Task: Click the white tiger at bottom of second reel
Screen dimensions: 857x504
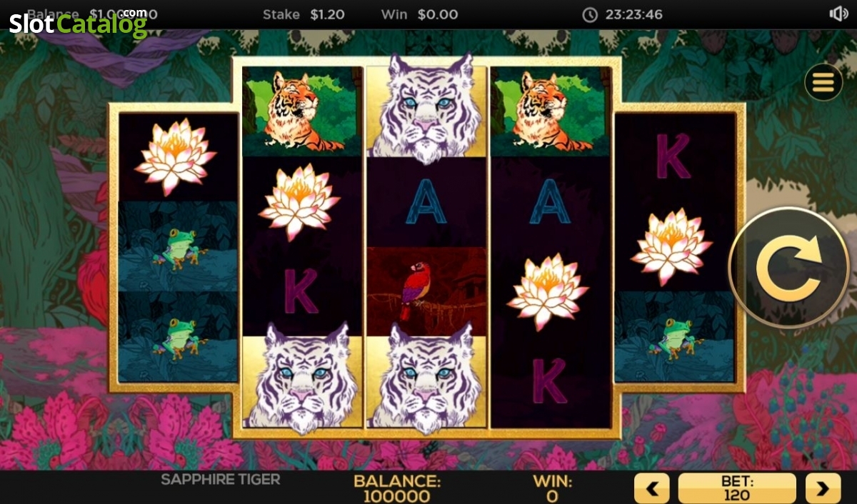Action: coord(302,379)
